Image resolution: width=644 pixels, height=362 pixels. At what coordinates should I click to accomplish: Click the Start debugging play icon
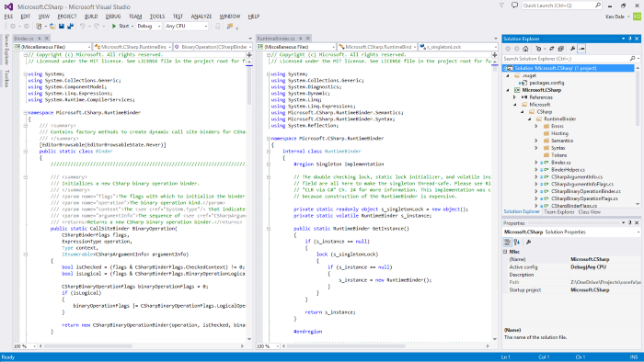114,26
